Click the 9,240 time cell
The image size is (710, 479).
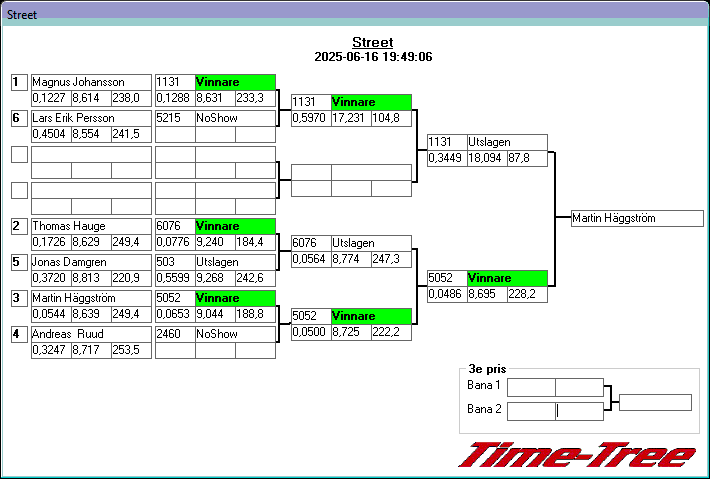[216, 242]
